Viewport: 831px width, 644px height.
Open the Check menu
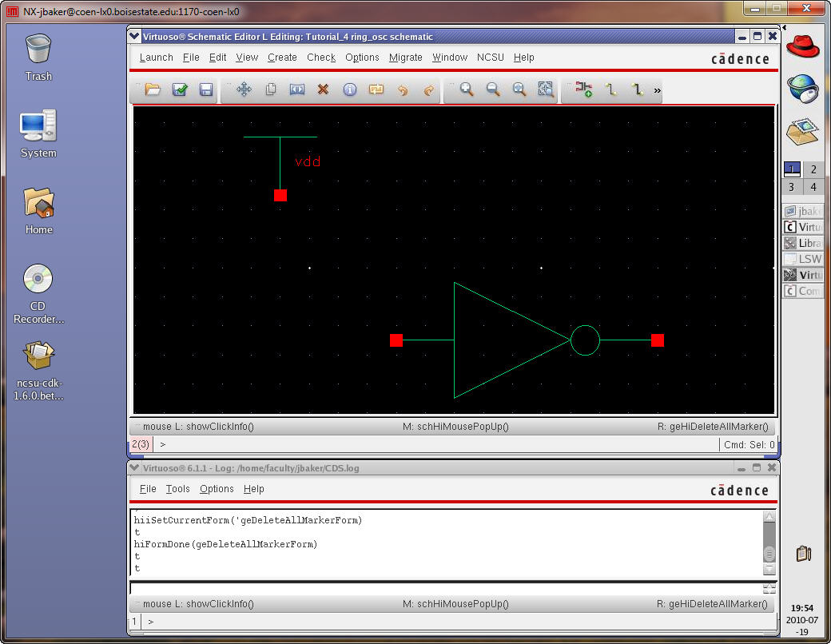(321, 58)
